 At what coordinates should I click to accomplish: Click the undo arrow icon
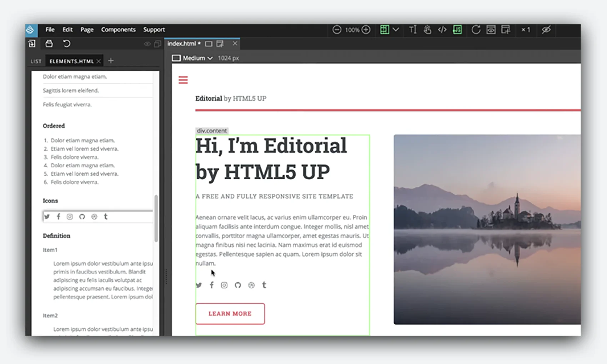click(66, 44)
